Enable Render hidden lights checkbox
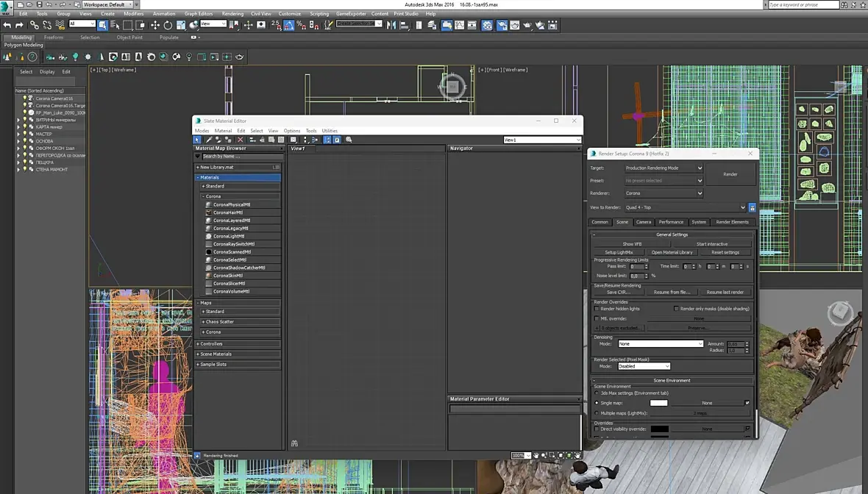 597,309
